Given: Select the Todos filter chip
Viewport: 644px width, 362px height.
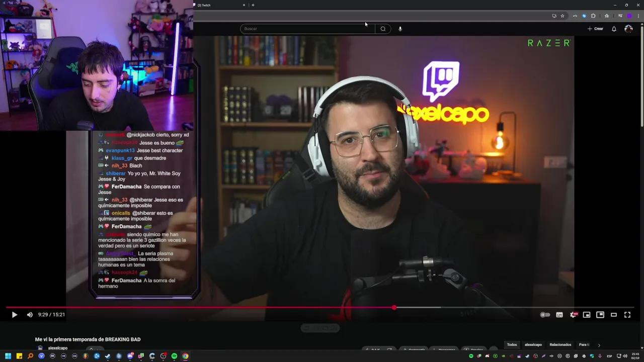Looking at the screenshot, I should coord(512,345).
